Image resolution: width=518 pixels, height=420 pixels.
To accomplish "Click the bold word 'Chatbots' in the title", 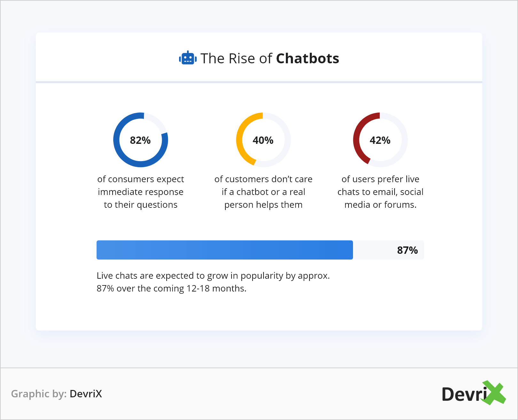I will [307, 58].
